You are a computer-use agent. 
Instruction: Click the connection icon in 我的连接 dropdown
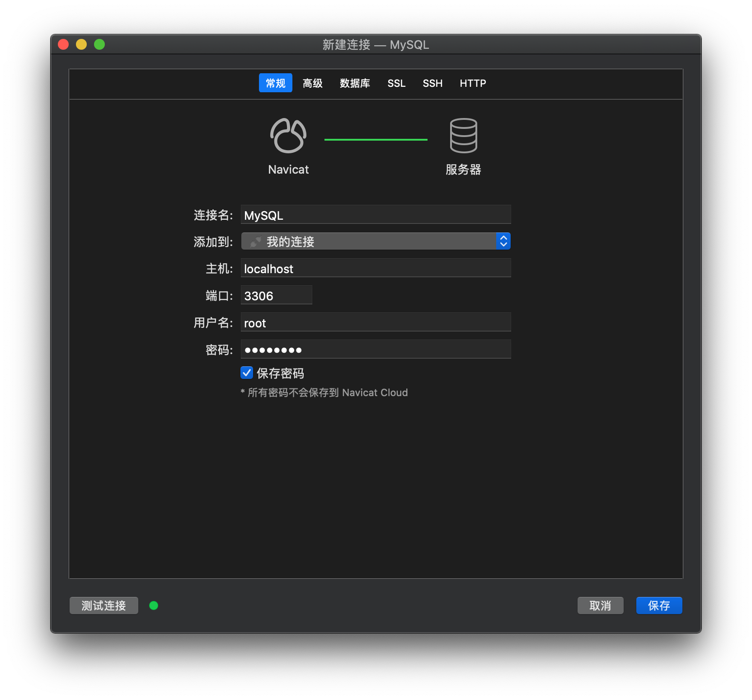click(256, 242)
